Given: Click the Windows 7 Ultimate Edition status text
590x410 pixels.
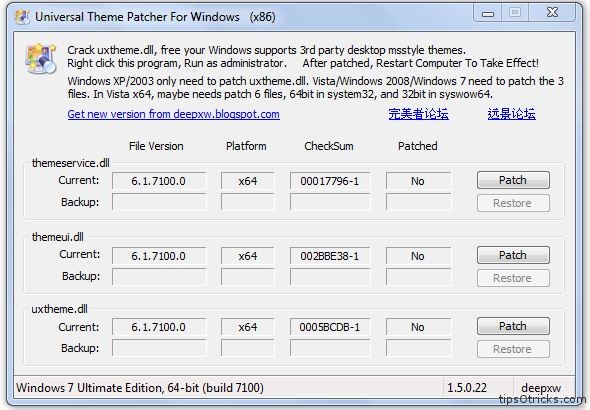Looking at the screenshot, I should click(x=140, y=388).
